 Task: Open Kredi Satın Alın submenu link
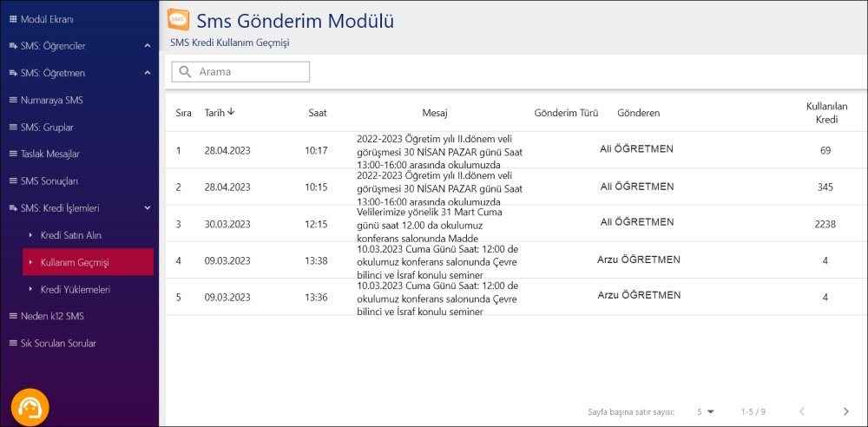click(x=76, y=235)
